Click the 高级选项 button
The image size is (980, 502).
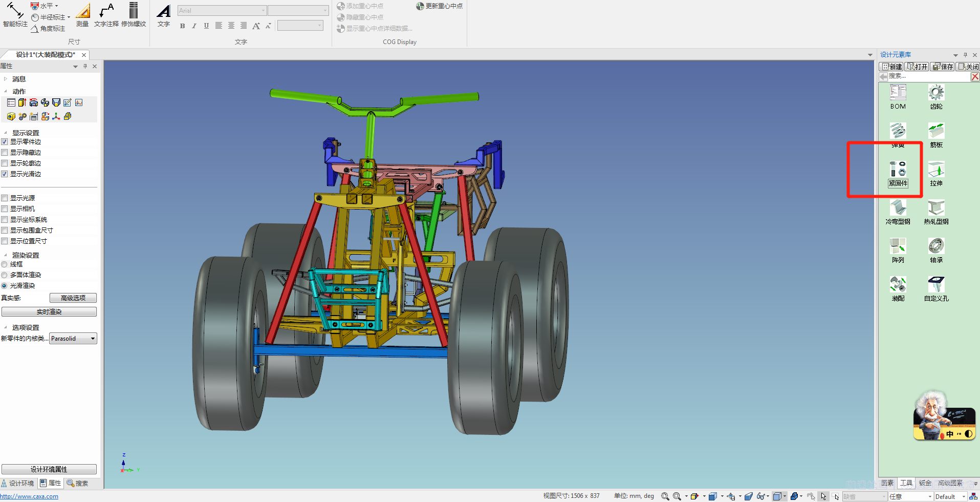point(73,298)
